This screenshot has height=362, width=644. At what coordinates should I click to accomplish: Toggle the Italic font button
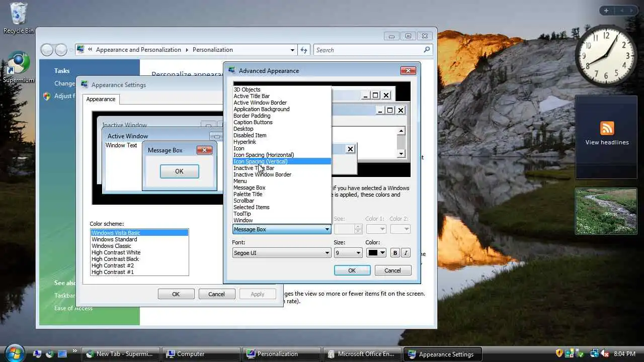tap(406, 253)
